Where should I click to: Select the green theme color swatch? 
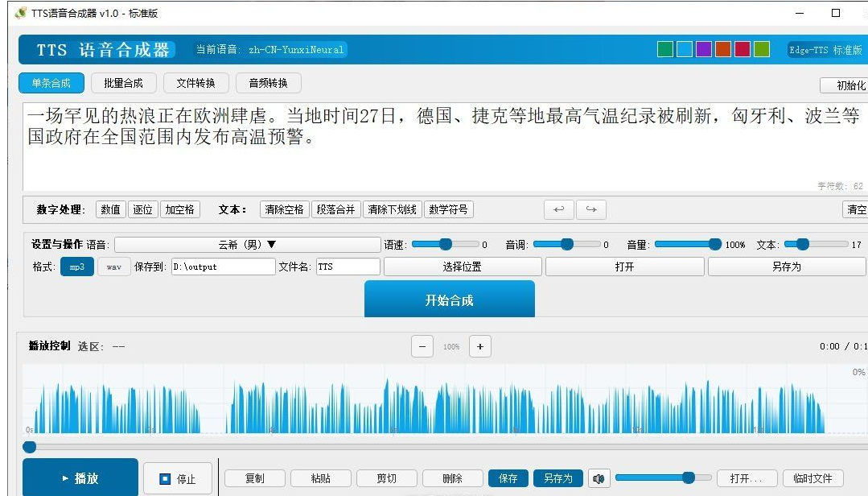pos(665,49)
